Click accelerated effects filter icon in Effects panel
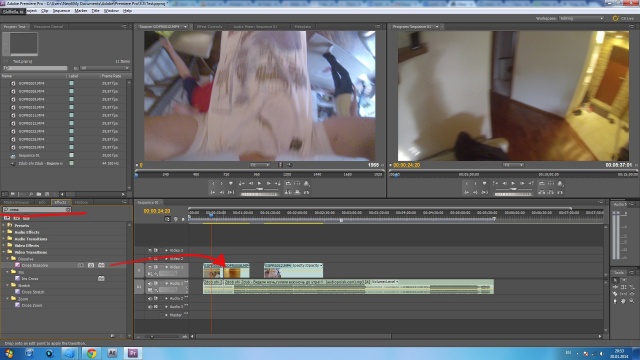The height and width of the screenshot is (360, 640). (7, 218)
